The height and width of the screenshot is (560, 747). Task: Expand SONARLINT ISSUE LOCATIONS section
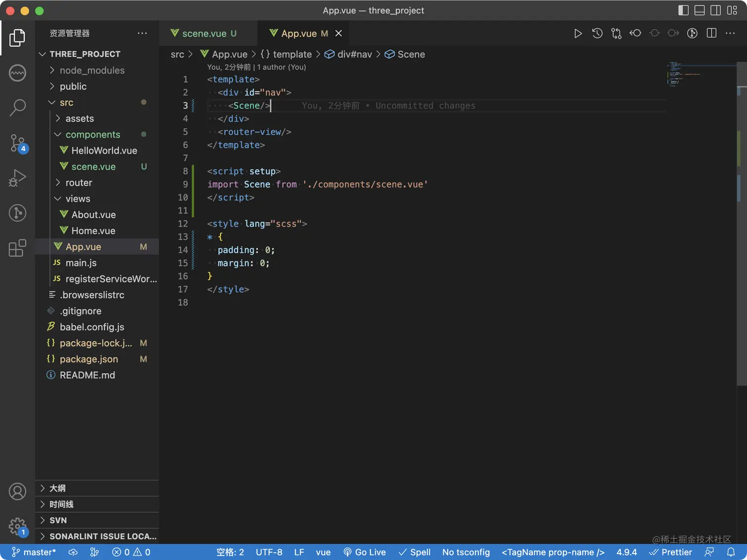[x=97, y=536]
